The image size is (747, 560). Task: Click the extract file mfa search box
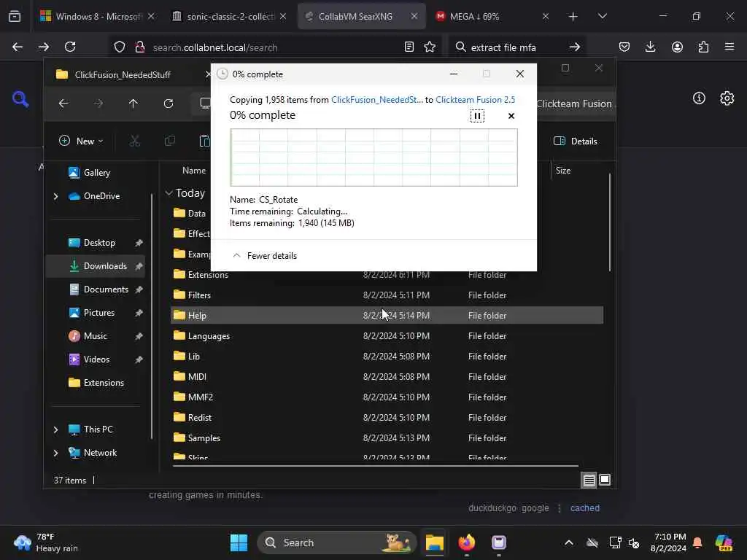tap(516, 47)
